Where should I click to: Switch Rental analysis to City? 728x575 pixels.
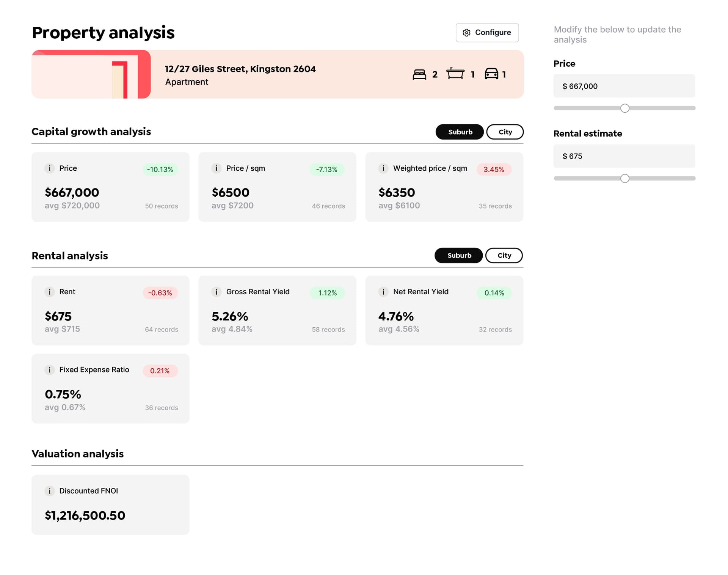(504, 256)
